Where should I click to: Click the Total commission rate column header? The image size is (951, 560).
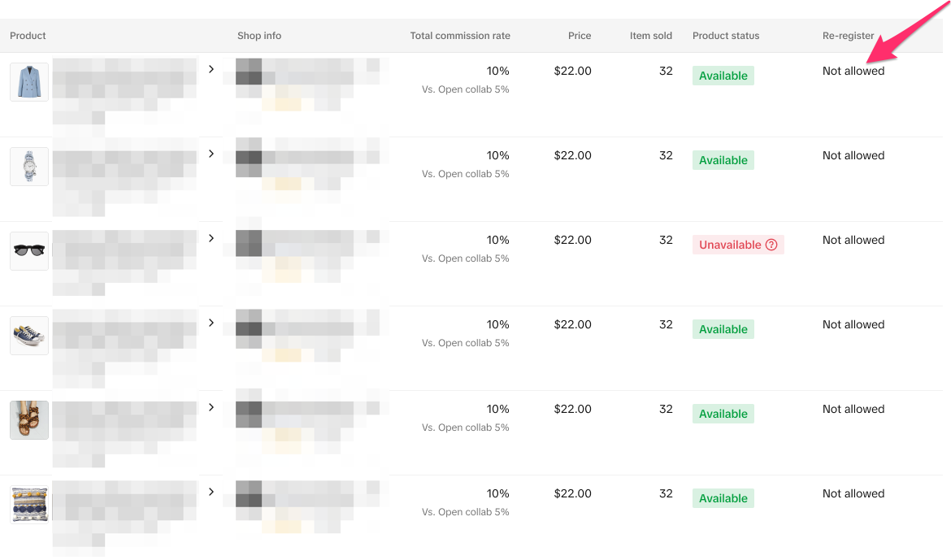(460, 36)
